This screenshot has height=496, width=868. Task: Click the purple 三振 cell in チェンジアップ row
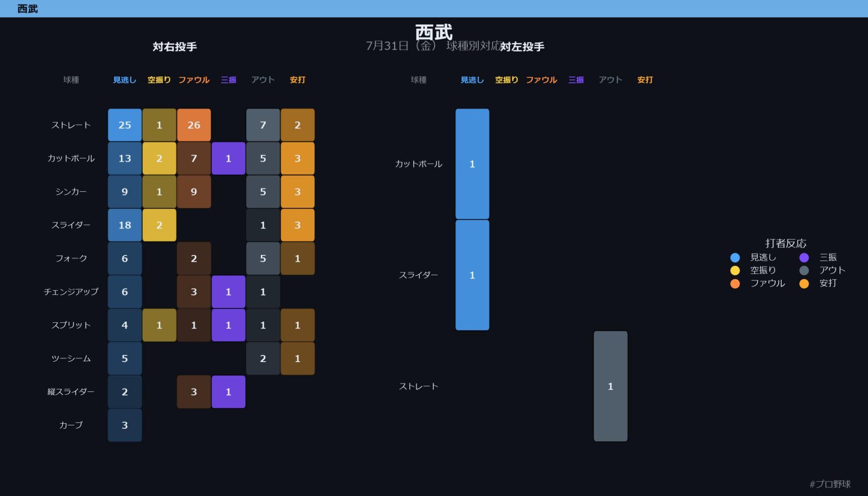click(228, 292)
